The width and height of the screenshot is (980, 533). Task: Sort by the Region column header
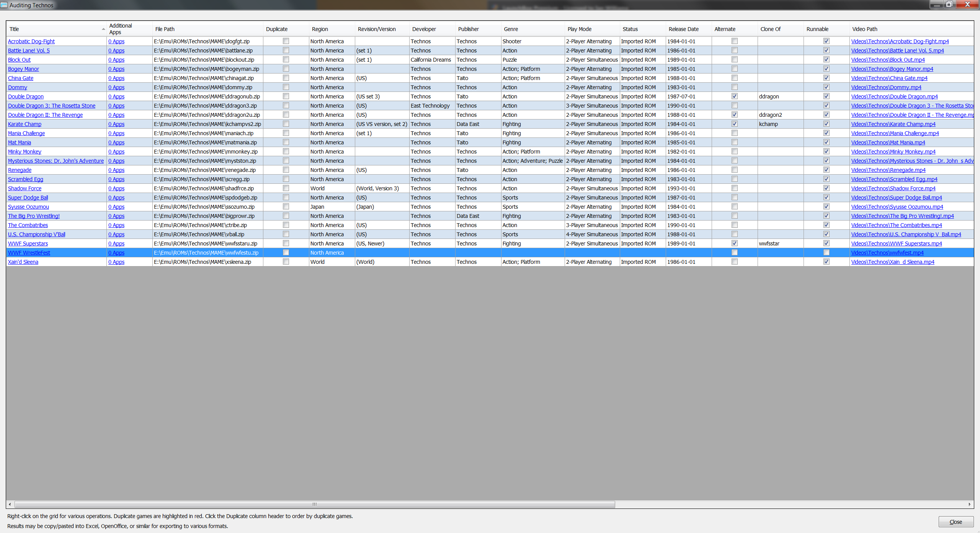(332, 29)
